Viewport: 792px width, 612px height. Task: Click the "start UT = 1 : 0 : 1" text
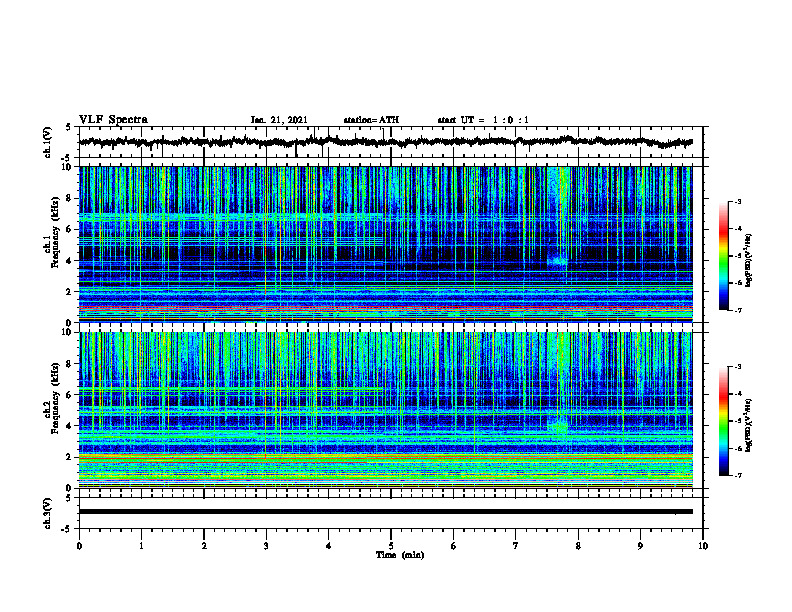483,120
